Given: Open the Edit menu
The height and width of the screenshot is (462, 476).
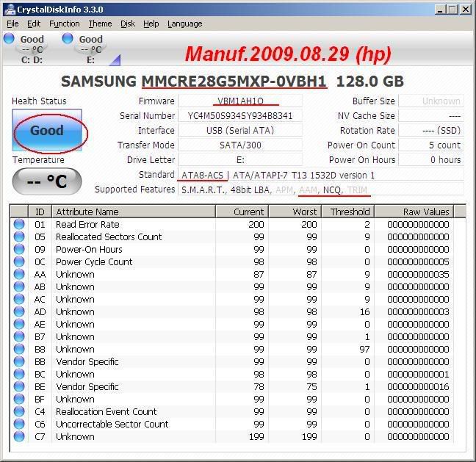Looking at the screenshot, I should tap(34, 24).
